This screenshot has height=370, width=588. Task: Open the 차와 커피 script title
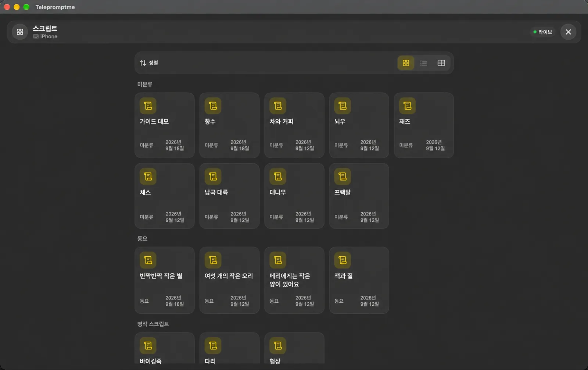(x=281, y=121)
